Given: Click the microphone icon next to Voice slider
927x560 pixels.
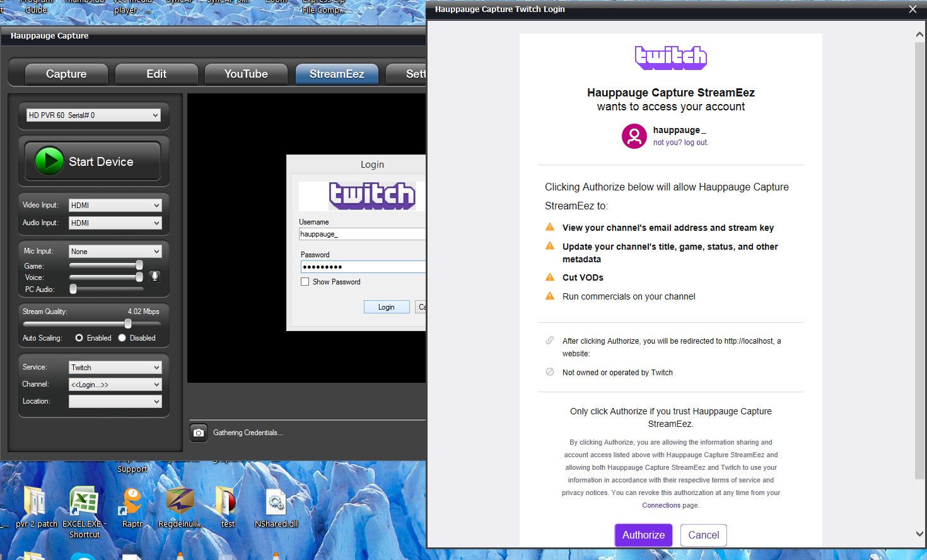Looking at the screenshot, I should [x=154, y=276].
